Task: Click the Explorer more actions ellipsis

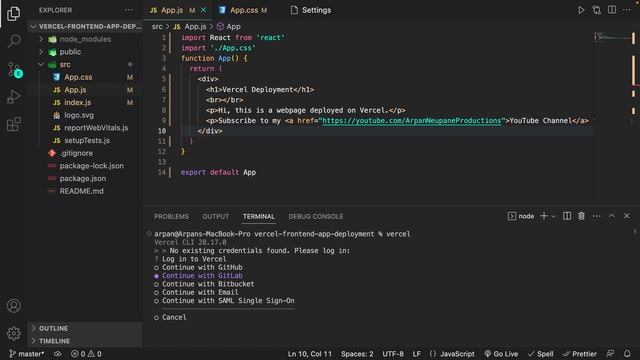Action: point(129,10)
